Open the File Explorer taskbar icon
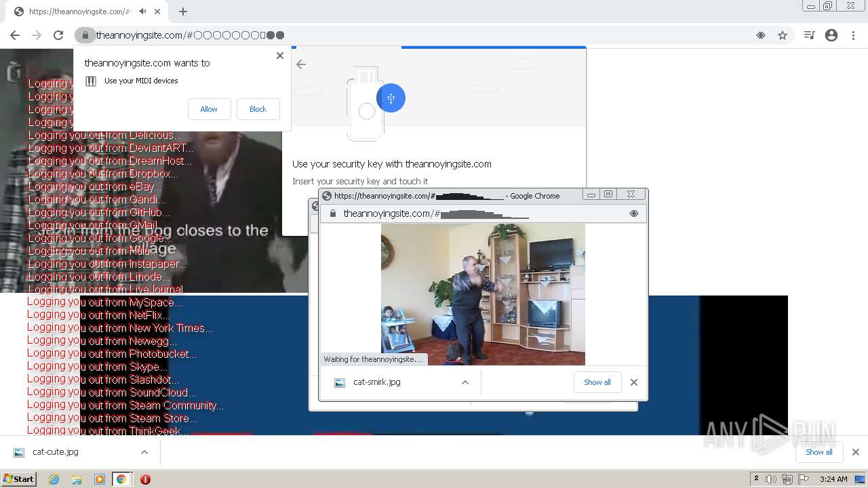 [77, 479]
